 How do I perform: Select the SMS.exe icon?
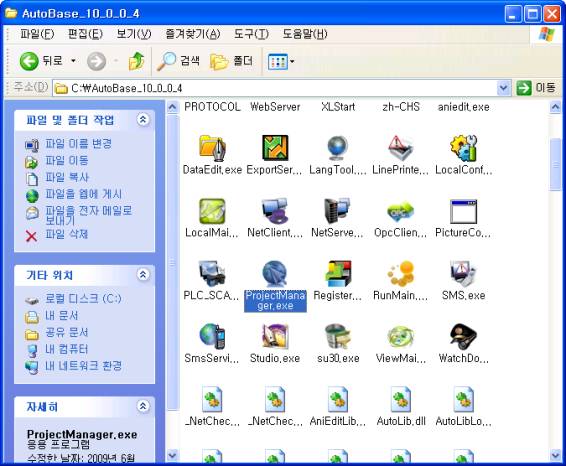tap(463, 274)
